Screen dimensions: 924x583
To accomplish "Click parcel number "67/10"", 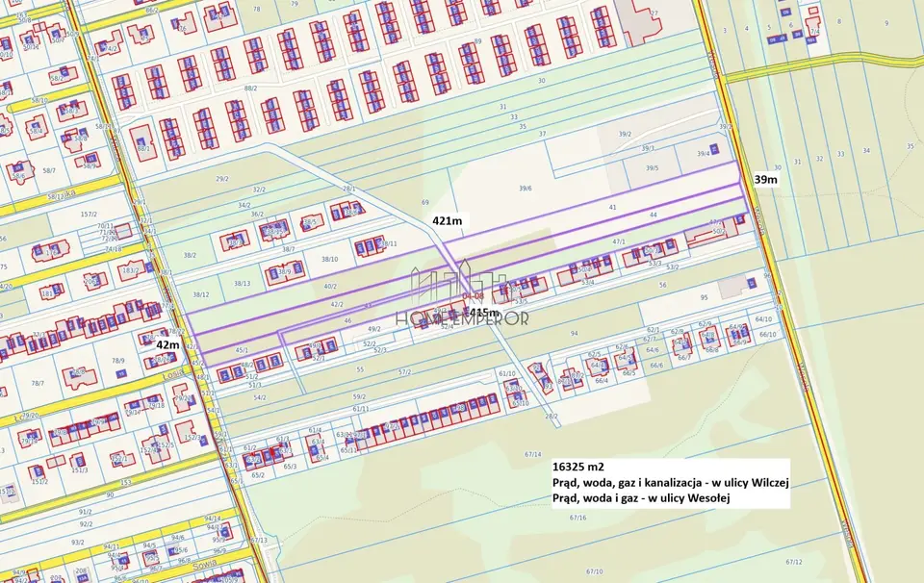I will coord(595,571).
